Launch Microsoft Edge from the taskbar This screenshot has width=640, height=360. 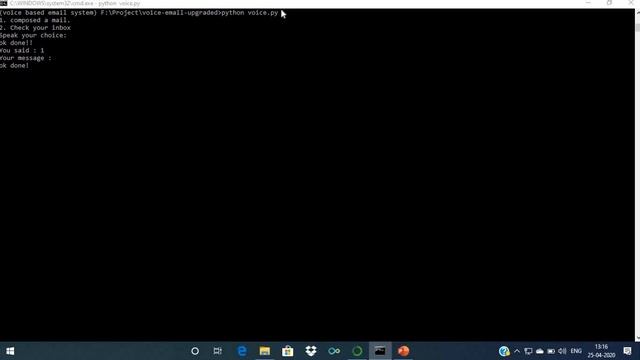click(242, 351)
